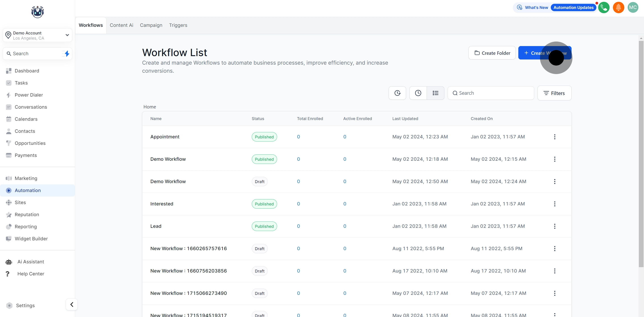644x317 pixels.
Task: Open the three-dot menu for Lead workflow
Action: [x=555, y=226]
